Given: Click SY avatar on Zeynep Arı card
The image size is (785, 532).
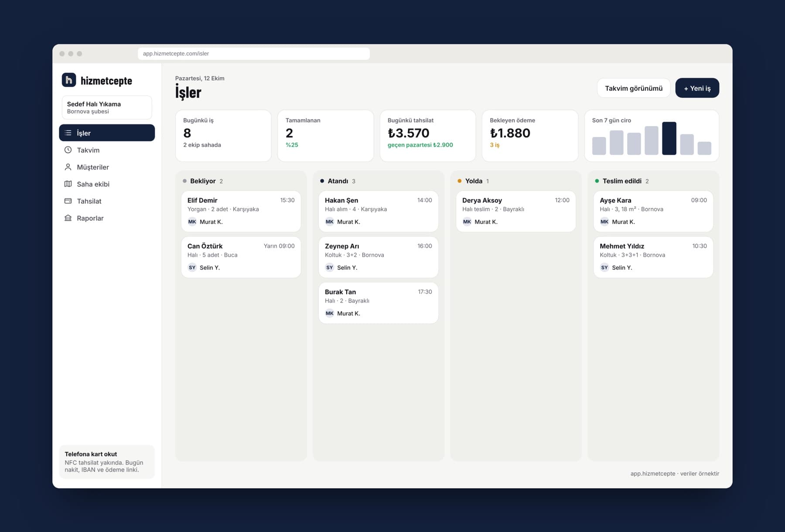Looking at the screenshot, I should pos(330,267).
